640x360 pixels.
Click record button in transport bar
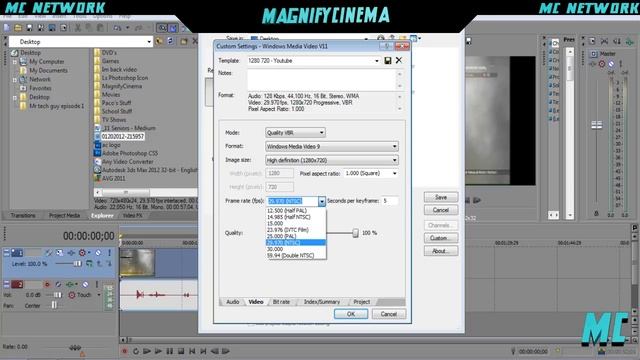pos(124,351)
